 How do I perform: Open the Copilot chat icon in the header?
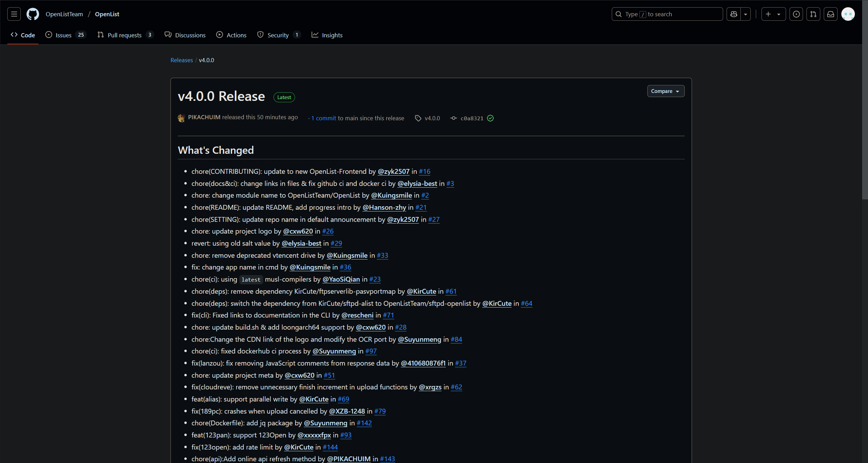point(734,14)
